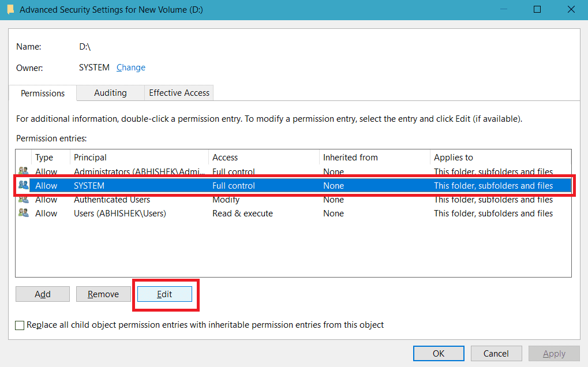
Task: Click Full control in the SYSTEM row
Action: (x=234, y=186)
